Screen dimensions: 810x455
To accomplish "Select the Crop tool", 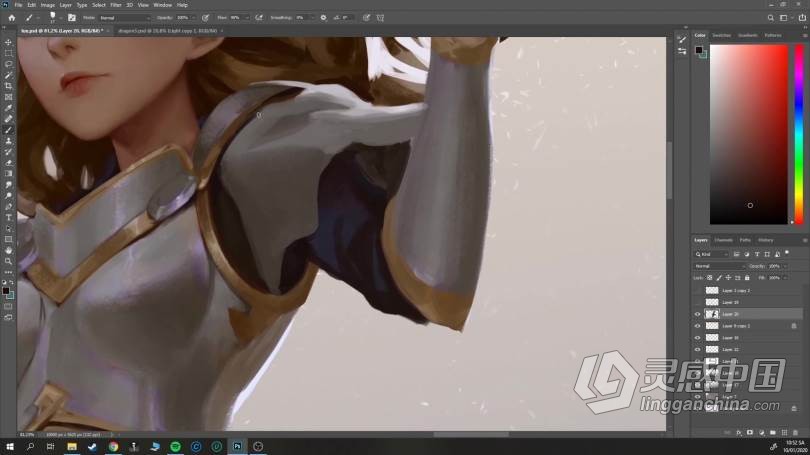I will click(8, 86).
